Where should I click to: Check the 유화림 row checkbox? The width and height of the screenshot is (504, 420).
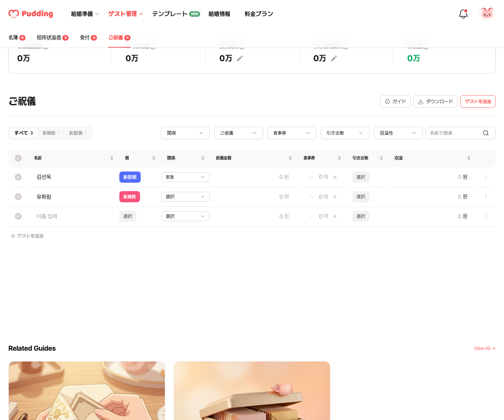click(18, 197)
